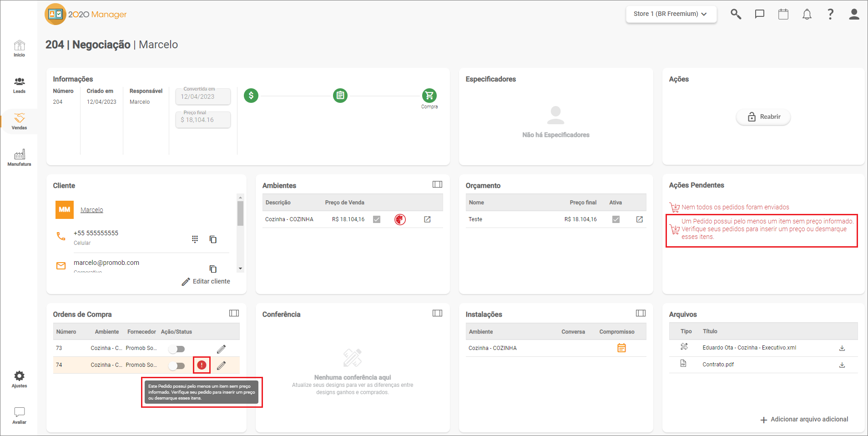868x436 pixels.
Task: Click the Compra cart stage icon
Action: click(x=429, y=96)
